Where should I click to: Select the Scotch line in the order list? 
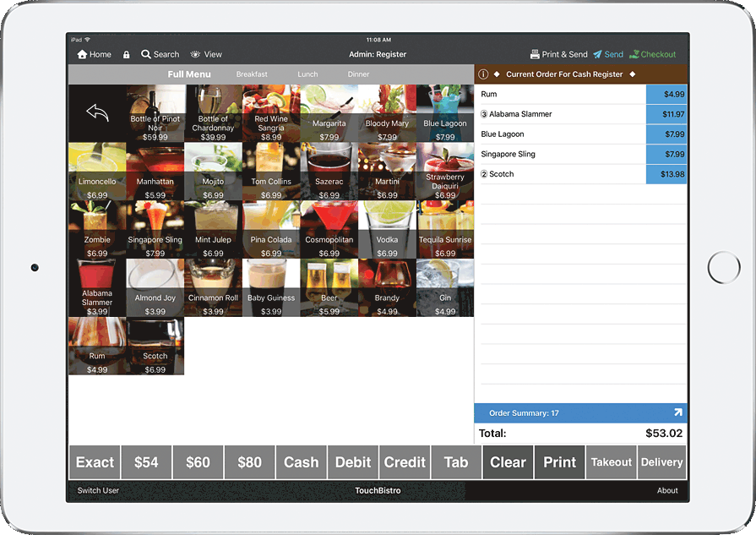[549, 174]
